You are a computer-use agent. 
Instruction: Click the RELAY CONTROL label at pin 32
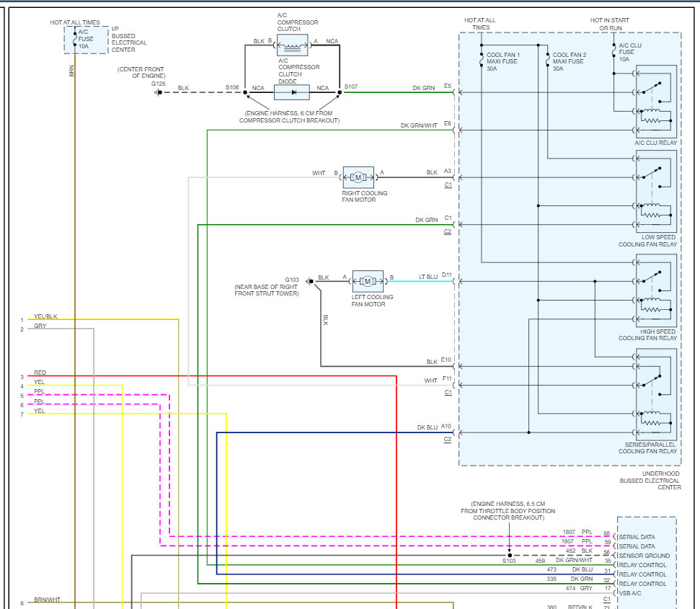pyautogui.click(x=642, y=584)
